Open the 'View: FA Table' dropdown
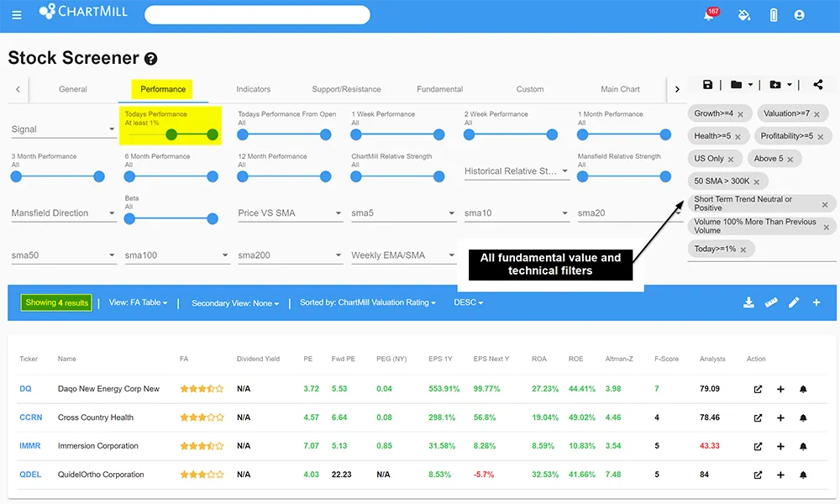The height and width of the screenshot is (504, 840). click(138, 302)
